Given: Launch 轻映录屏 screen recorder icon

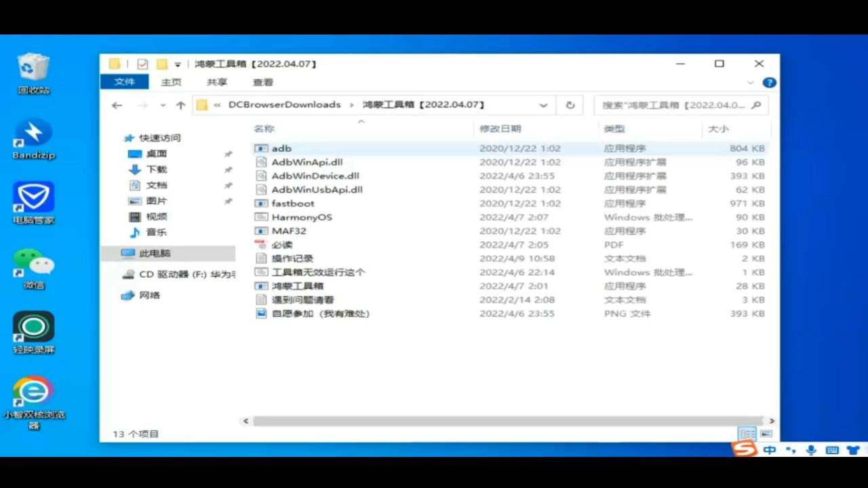Looking at the screenshot, I should tap(33, 333).
